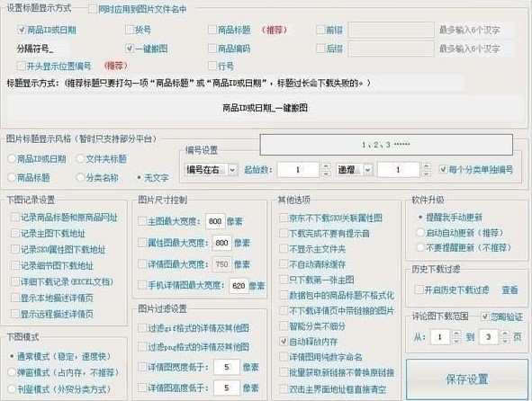Viewport: 532px width, 401px height.
Task: Open the 查看 history filter link
Action: pos(509,290)
